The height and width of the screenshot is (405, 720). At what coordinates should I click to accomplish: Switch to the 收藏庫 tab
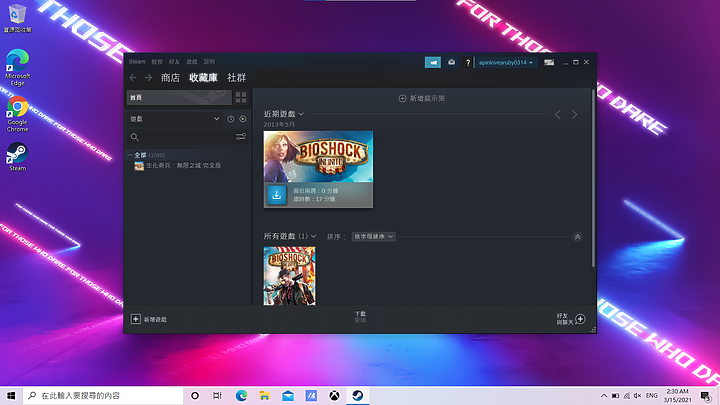tap(203, 78)
